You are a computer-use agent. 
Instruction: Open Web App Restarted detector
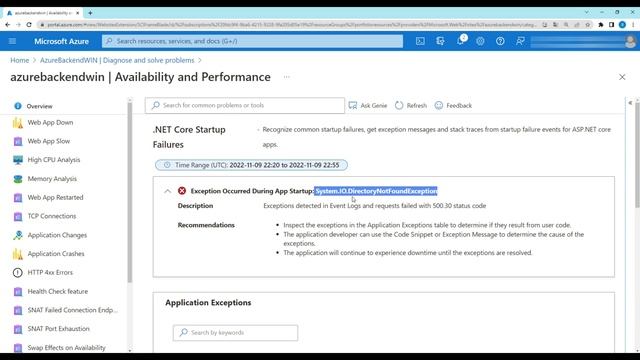click(x=55, y=198)
